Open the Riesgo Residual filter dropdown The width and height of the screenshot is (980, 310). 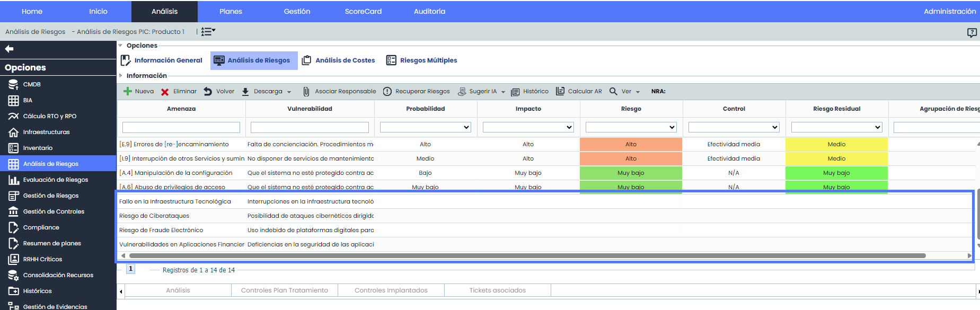coord(836,127)
